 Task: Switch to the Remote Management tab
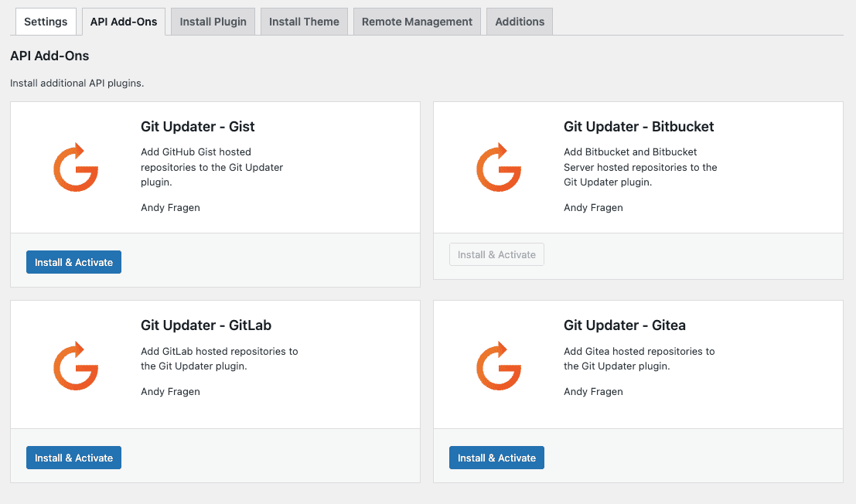click(x=417, y=21)
